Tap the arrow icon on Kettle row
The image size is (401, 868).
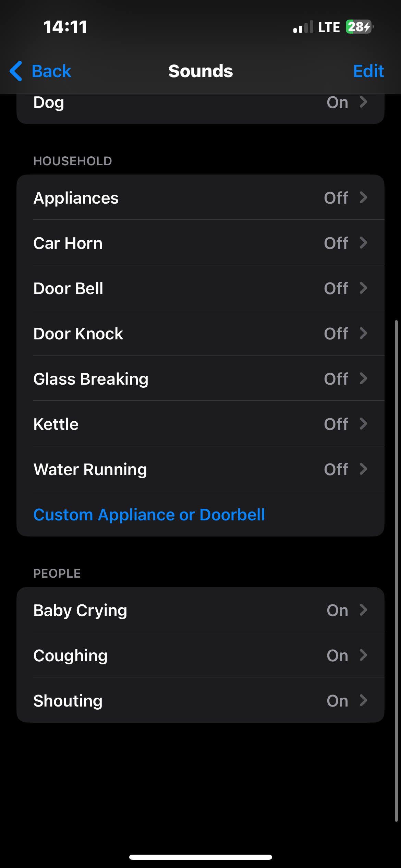[x=364, y=424]
